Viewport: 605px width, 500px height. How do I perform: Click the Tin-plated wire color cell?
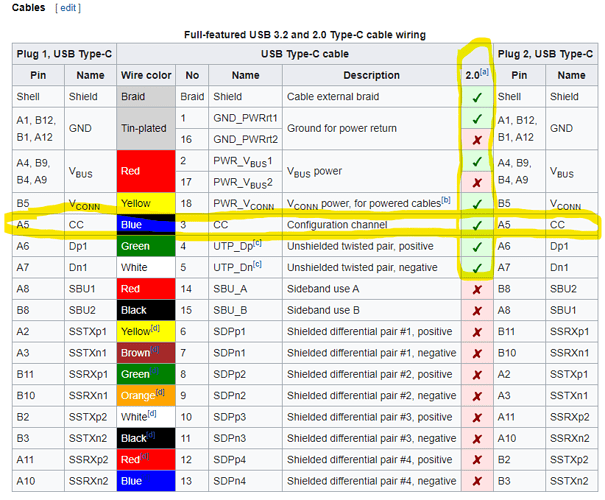coord(146,128)
